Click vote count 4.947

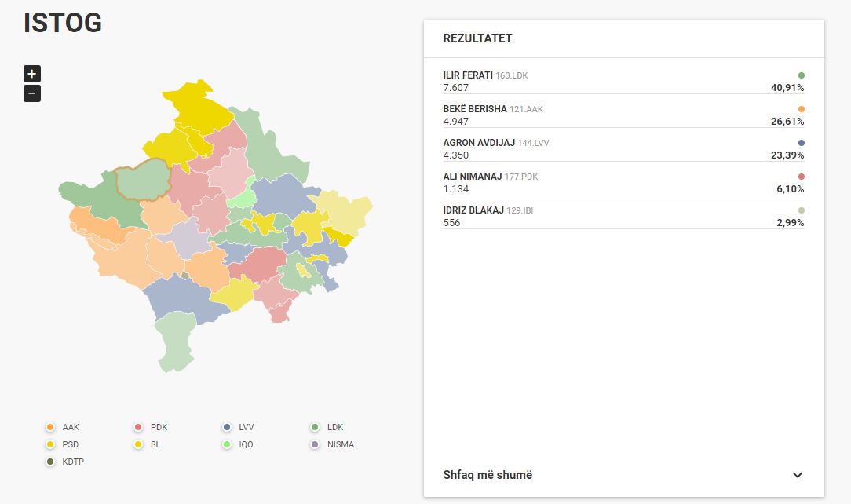pyautogui.click(x=456, y=122)
